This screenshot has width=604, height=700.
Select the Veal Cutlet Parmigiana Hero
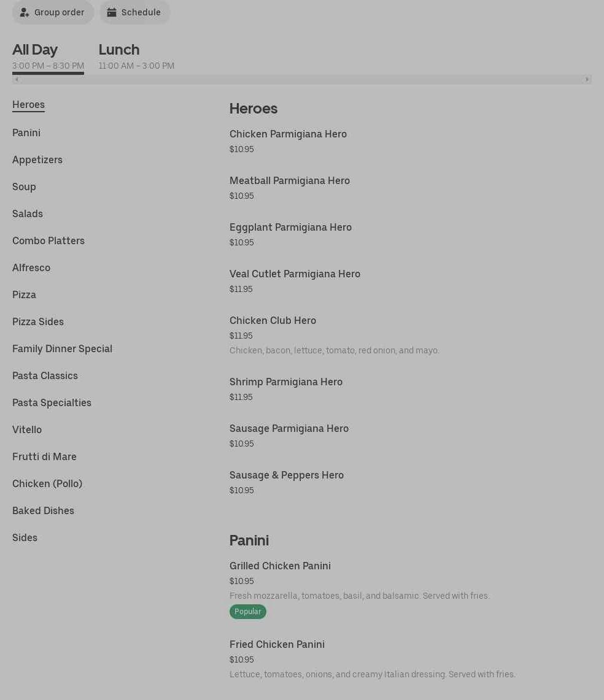295,274
